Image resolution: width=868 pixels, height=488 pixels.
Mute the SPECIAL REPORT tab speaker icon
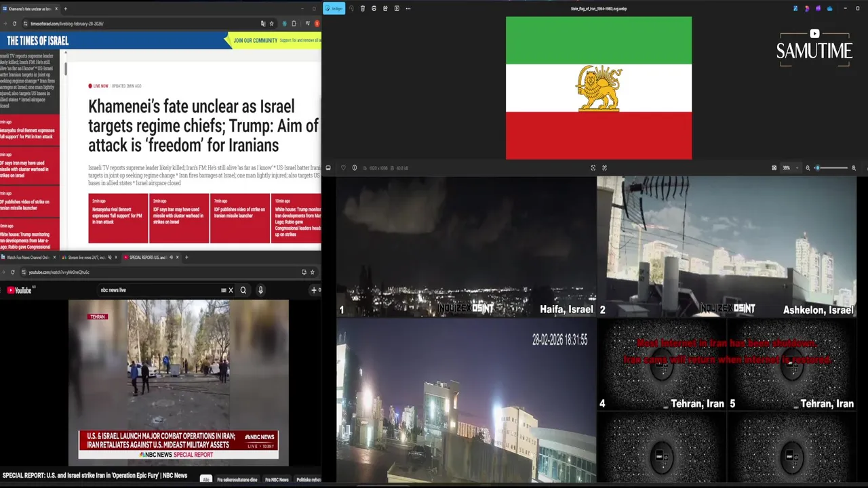171,258
